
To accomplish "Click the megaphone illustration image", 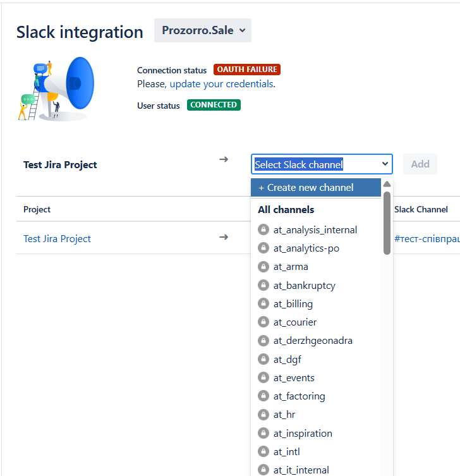I will pyautogui.click(x=56, y=88).
